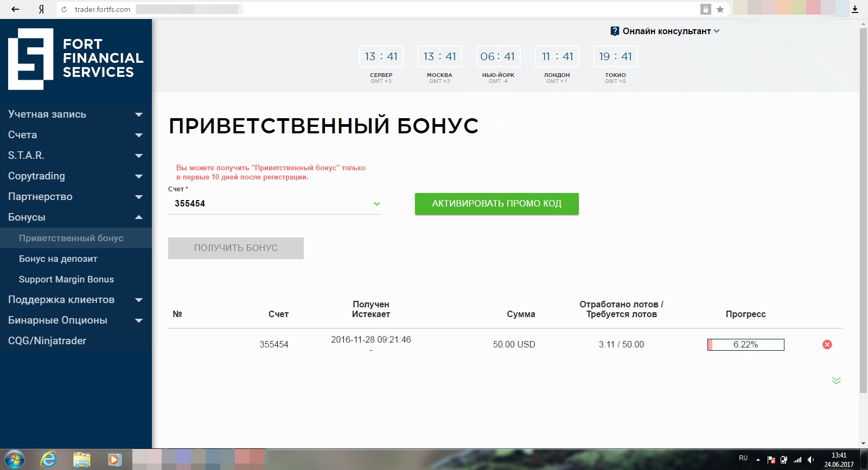Go back with browser back arrow
Image resolution: width=868 pixels, height=470 pixels.
[15, 9]
